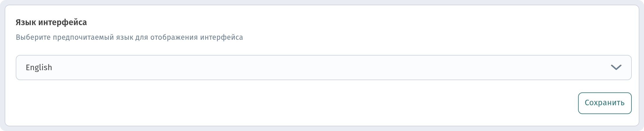The height and width of the screenshot is (131, 644).
Task: Select the English language combo box
Action: (323, 68)
